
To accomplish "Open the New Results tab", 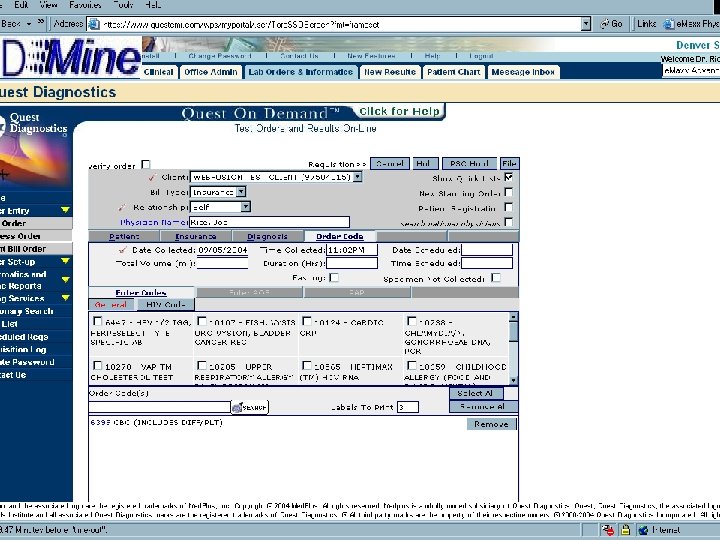I will tap(390, 72).
